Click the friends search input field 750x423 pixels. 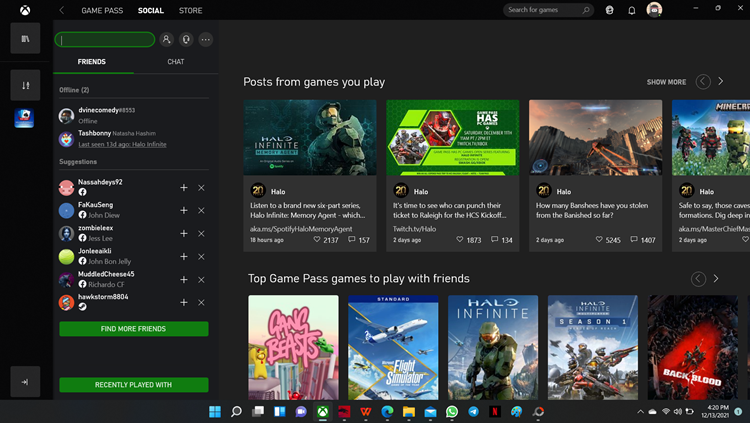(x=105, y=40)
